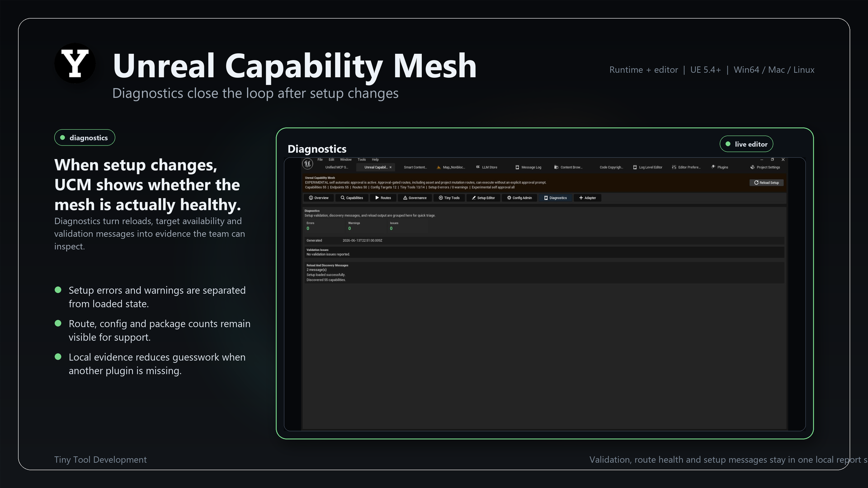This screenshot has height=488, width=868.
Task: Click the 'Tiny Tool Development' footer text
Action: click(100, 460)
